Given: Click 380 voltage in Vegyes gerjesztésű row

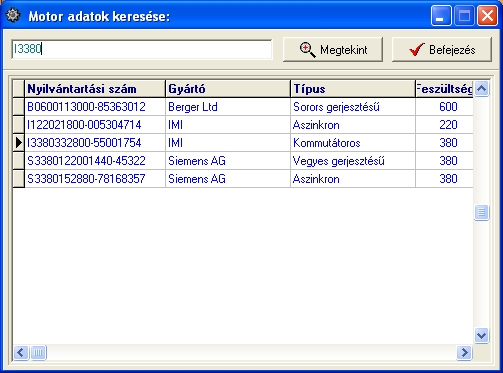Looking at the screenshot, I should click(444, 161).
